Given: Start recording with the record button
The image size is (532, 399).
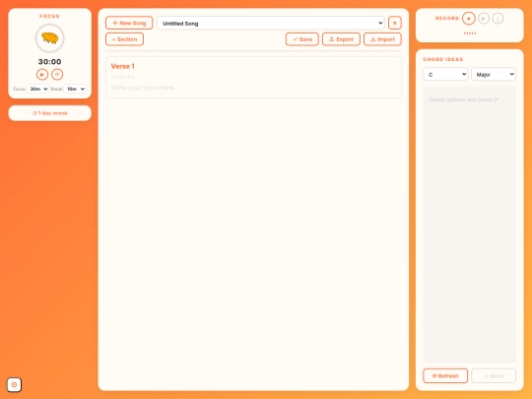Looking at the screenshot, I should [469, 19].
